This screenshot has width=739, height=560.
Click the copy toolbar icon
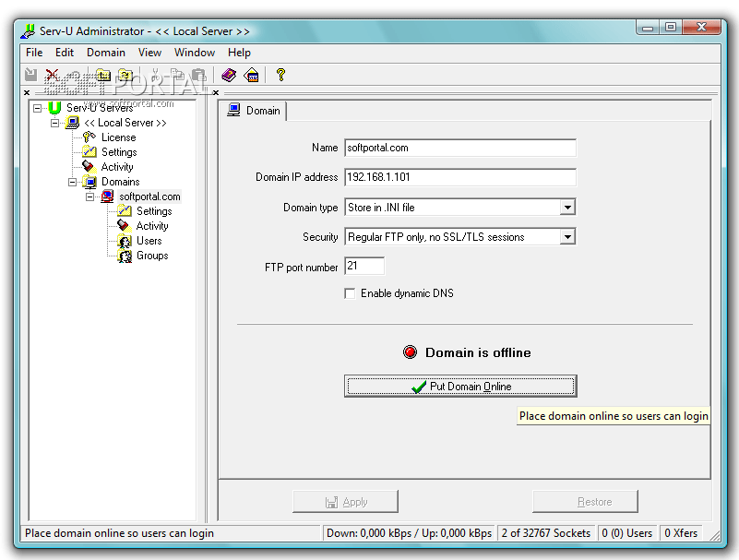click(177, 75)
